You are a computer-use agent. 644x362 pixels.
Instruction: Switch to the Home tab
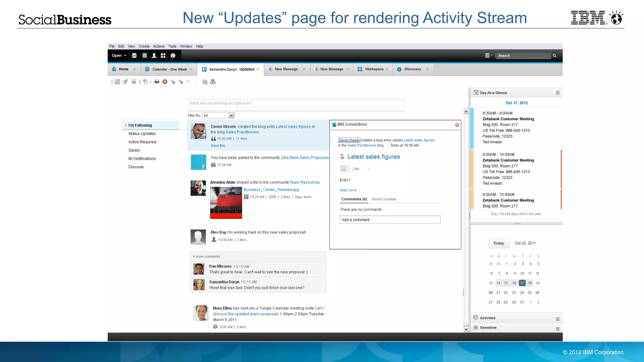pos(124,69)
